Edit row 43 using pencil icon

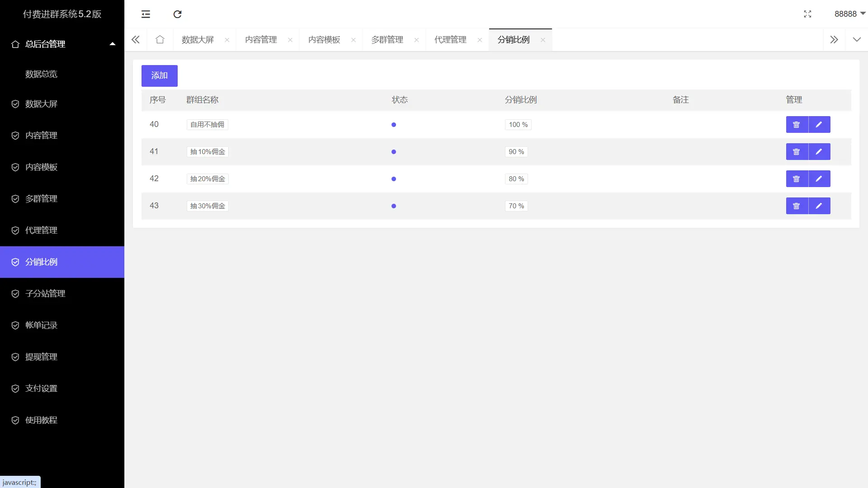pyautogui.click(x=819, y=206)
